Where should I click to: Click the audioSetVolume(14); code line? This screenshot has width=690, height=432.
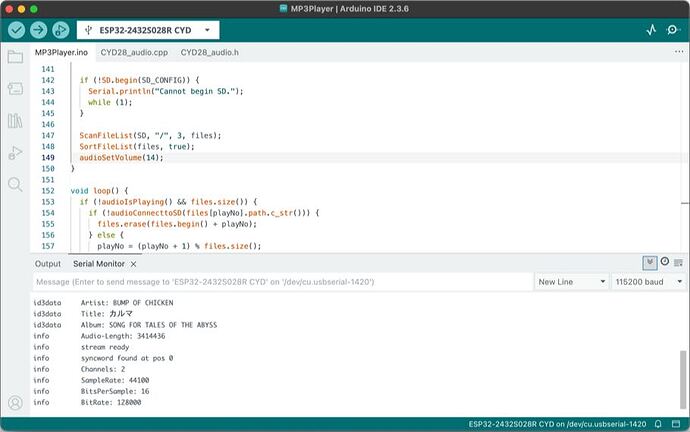(121, 157)
